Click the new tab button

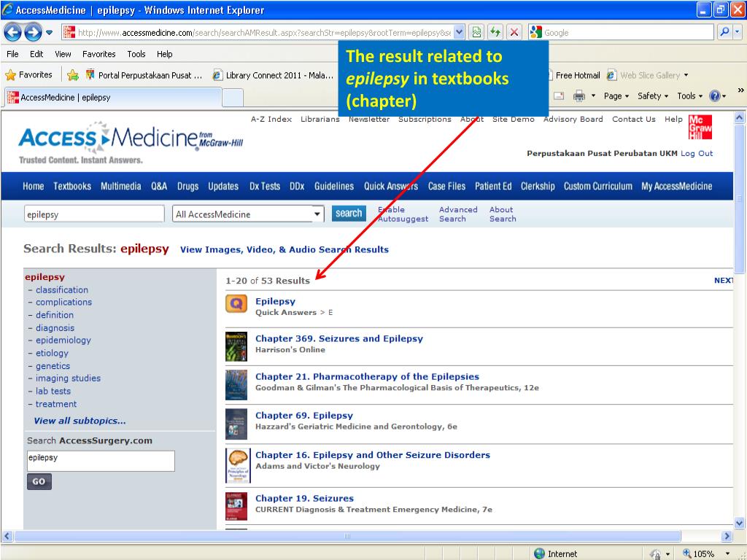tap(233, 98)
